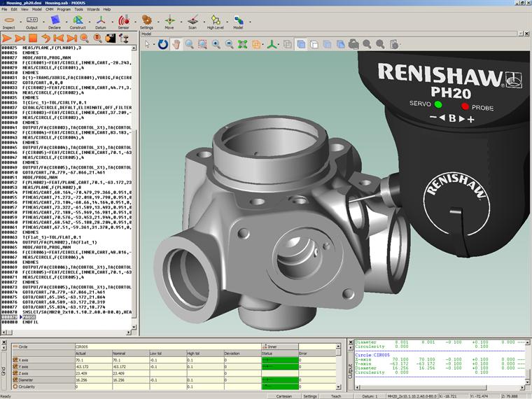The image size is (532, 399).
Task: Toggle the shaded solid cube view mode
Action: point(301,44)
